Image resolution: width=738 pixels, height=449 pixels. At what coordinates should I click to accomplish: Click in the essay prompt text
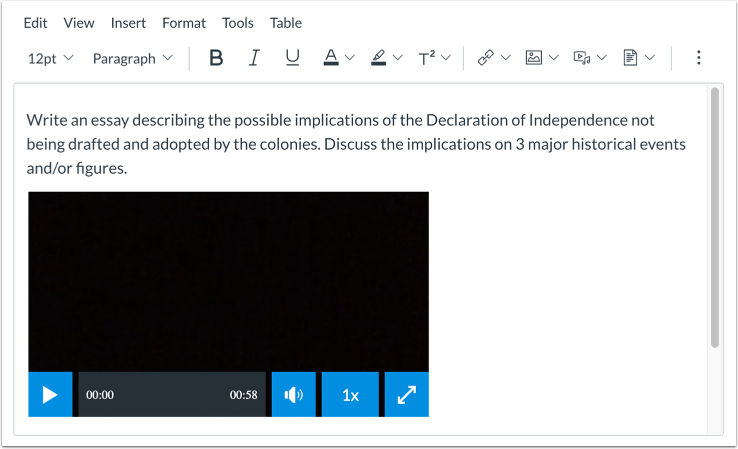point(356,144)
